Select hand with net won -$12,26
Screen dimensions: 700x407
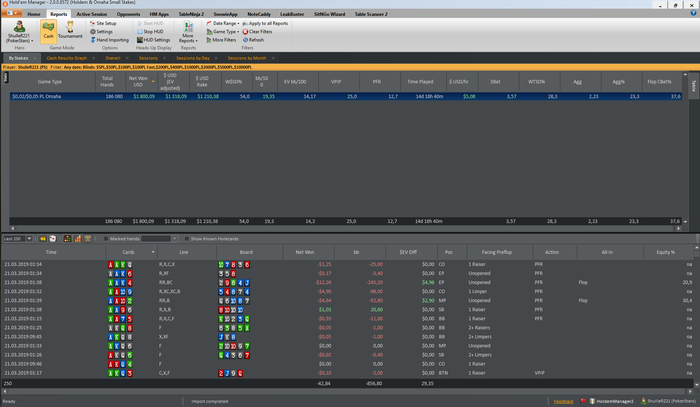(347, 282)
